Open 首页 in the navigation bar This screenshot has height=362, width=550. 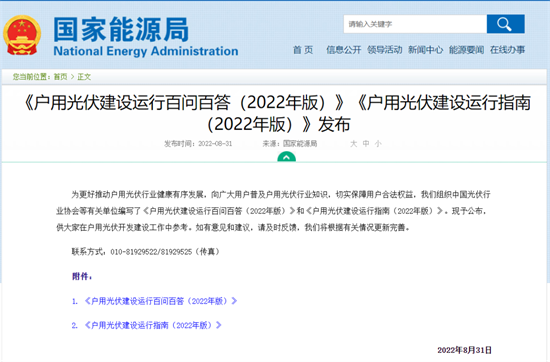[x=303, y=50]
